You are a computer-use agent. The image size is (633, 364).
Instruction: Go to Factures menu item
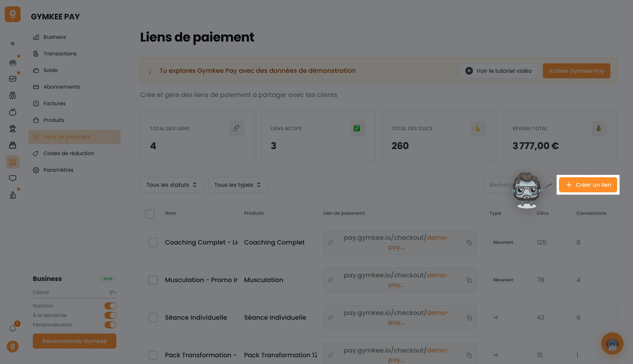[x=74, y=104]
